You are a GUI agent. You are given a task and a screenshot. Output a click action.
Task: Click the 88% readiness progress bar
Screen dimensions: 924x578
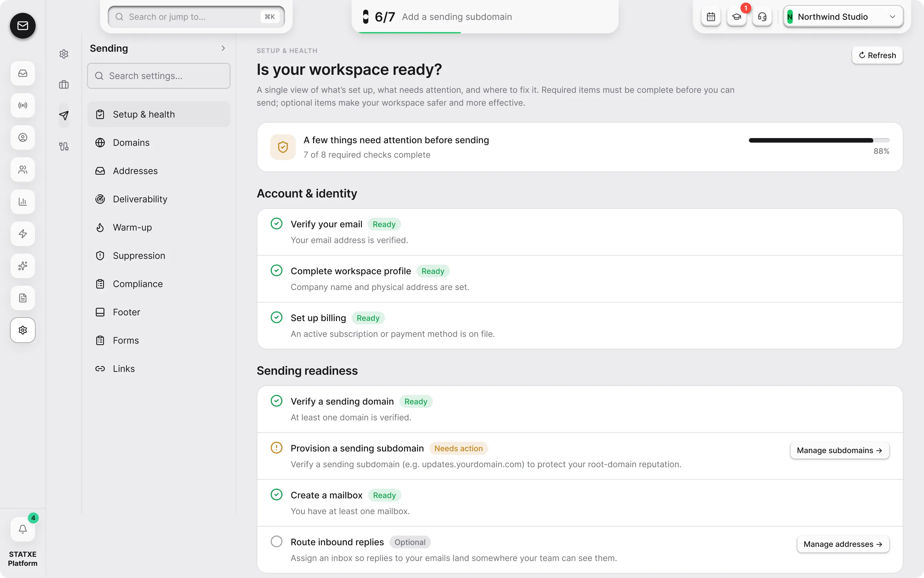[819, 140]
